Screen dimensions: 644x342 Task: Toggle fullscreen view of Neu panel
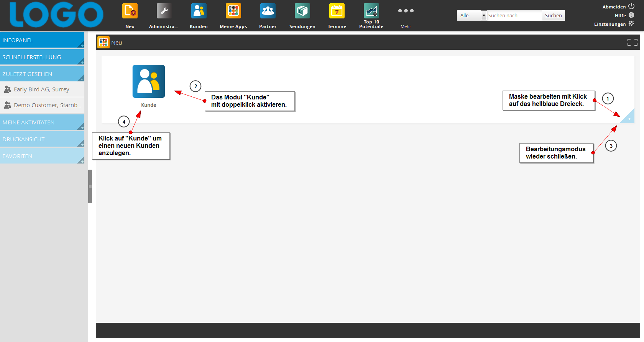click(632, 42)
